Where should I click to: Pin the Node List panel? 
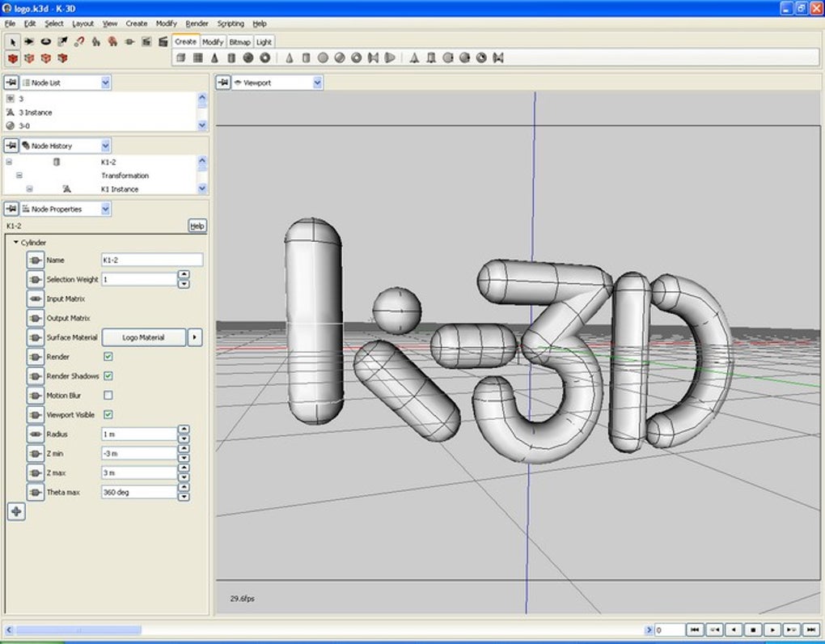click(11, 83)
